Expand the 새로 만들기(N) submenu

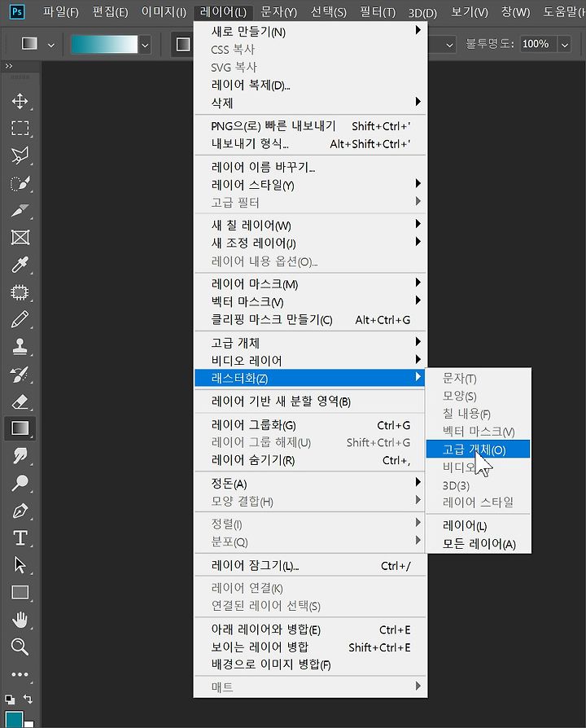pyautogui.click(x=310, y=32)
